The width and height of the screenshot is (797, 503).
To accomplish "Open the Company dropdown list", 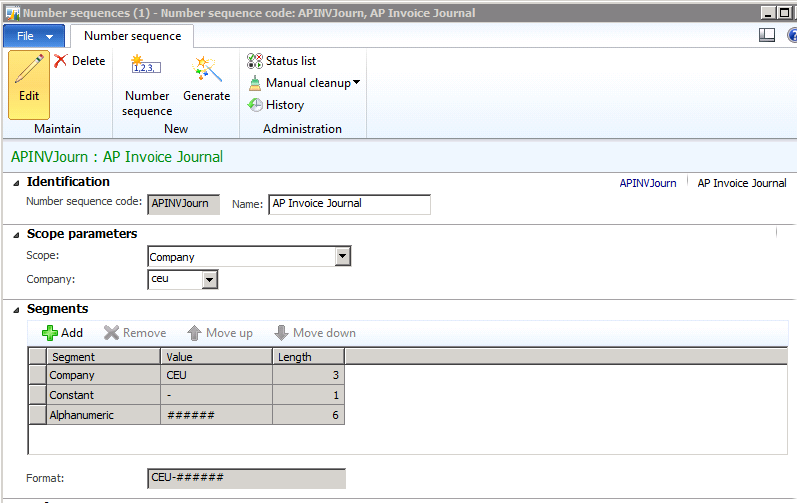I will point(209,280).
